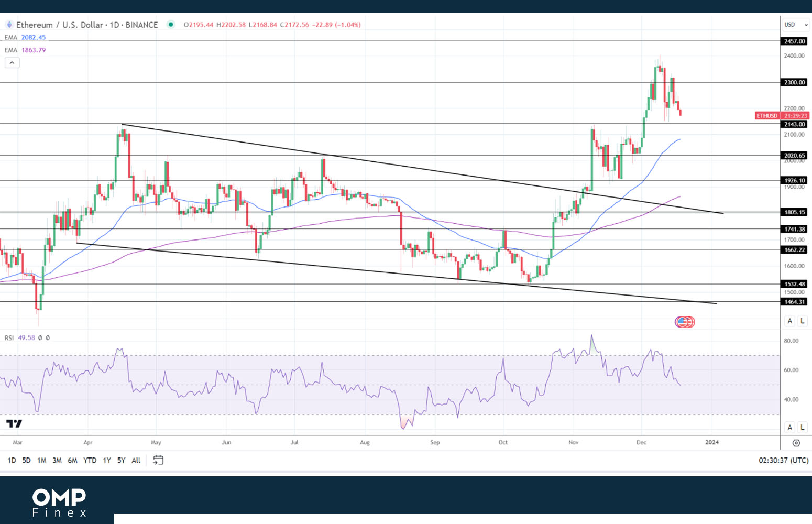The width and height of the screenshot is (812, 524).
Task: Click the green market status dot
Action: point(171,24)
